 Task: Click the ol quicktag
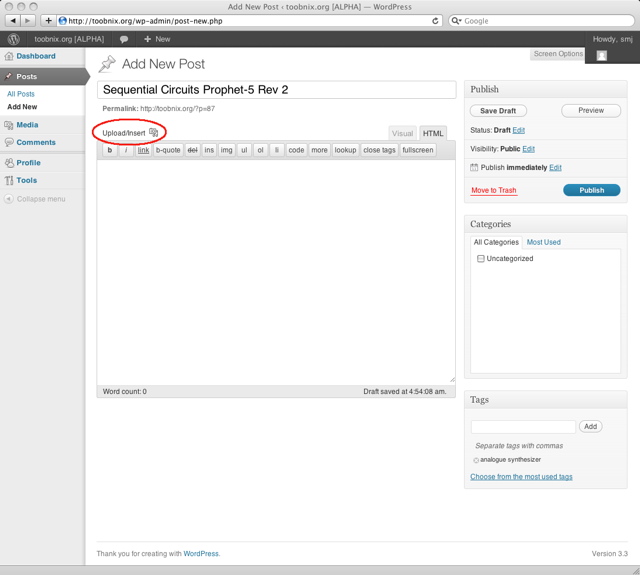(x=260, y=150)
